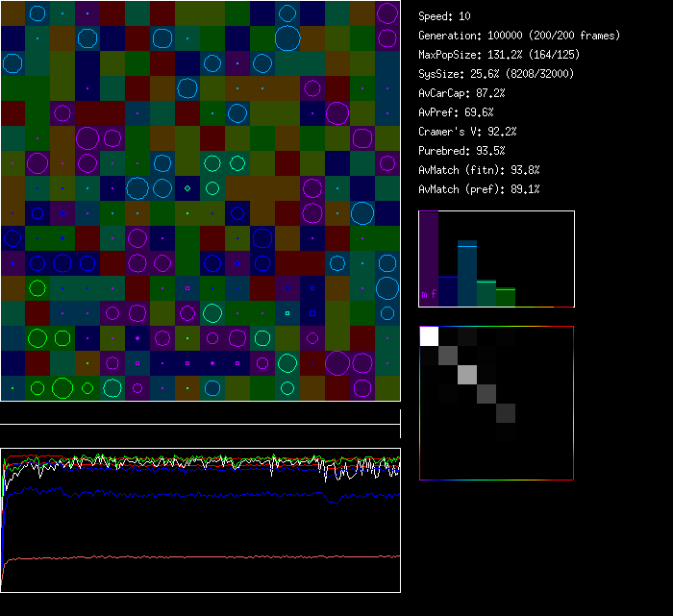
Task: Click the middle blue line in the time graph
Action: point(192,493)
